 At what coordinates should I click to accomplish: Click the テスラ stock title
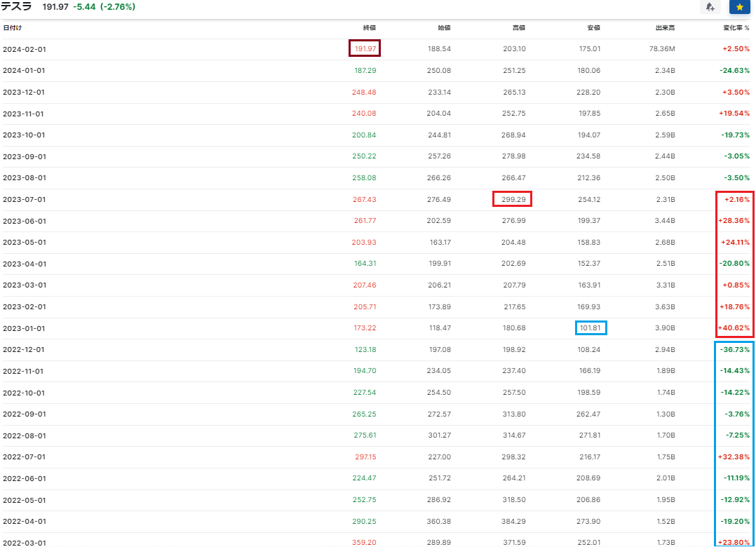coord(17,7)
